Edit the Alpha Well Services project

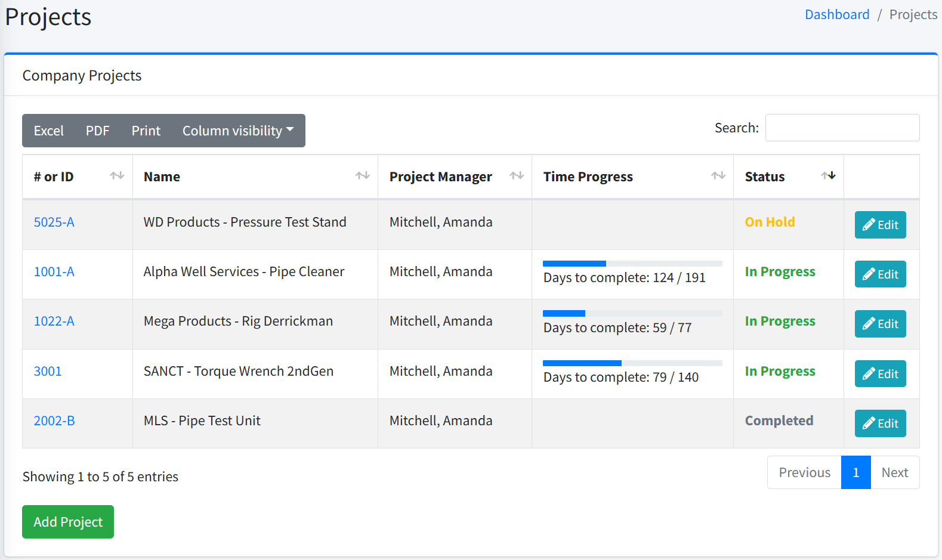pos(880,274)
